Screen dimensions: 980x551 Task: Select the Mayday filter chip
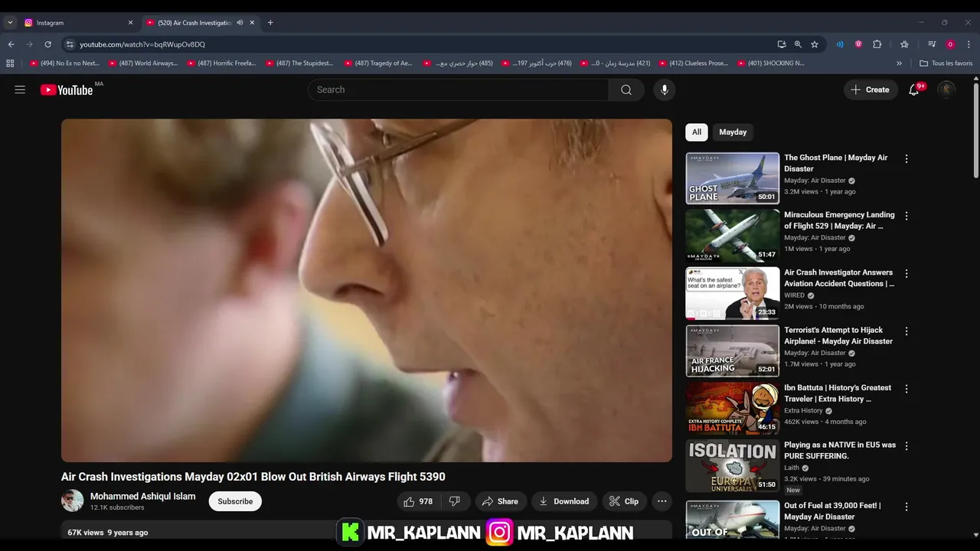(x=733, y=132)
